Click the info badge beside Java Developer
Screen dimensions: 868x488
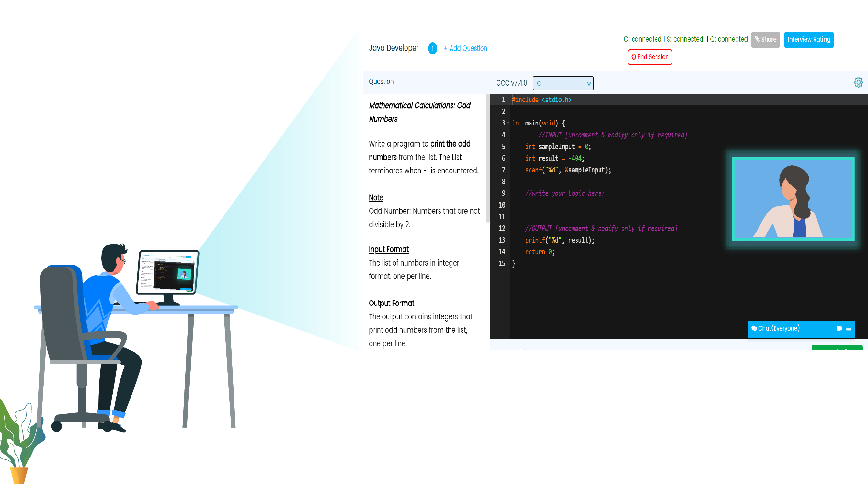[x=433, y=49]
